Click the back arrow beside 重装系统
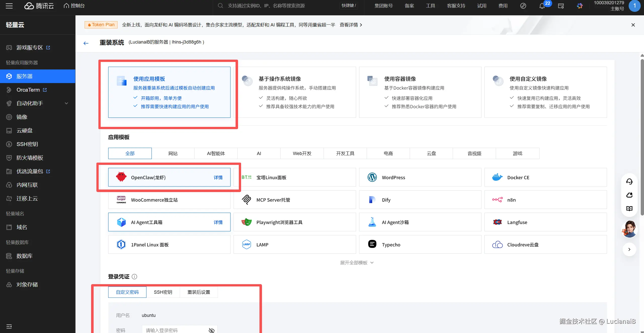 click(86, 43)
